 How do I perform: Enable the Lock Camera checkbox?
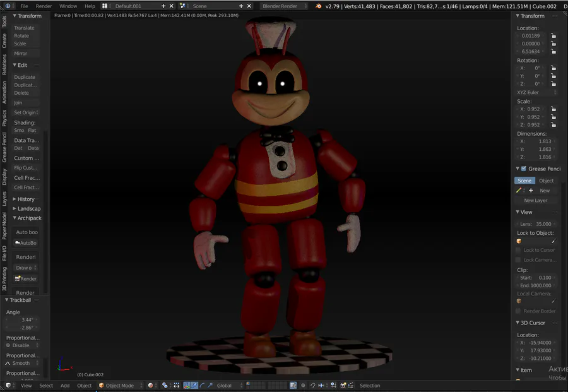point(518,260)
